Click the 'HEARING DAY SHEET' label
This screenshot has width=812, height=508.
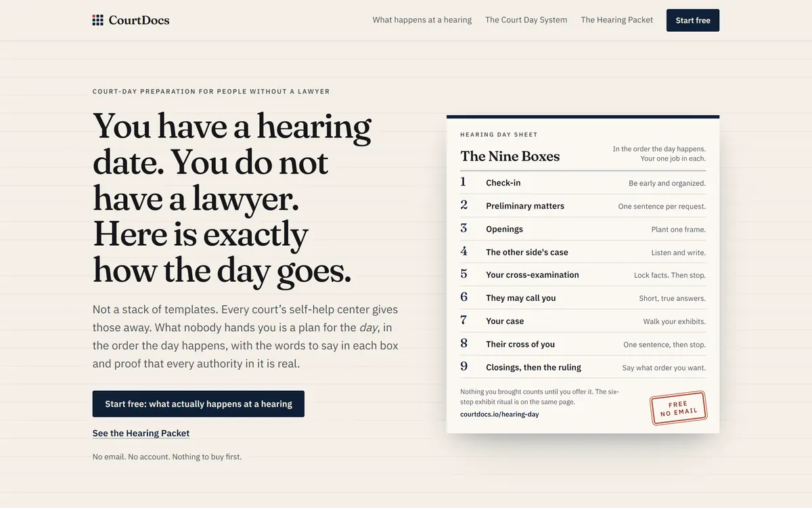[499, 135]
